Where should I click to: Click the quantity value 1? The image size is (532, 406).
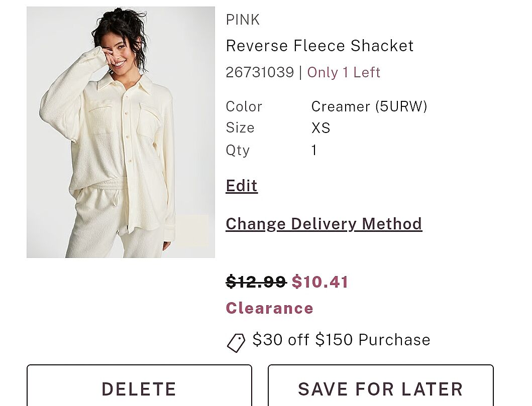click(x=314, y=150)
